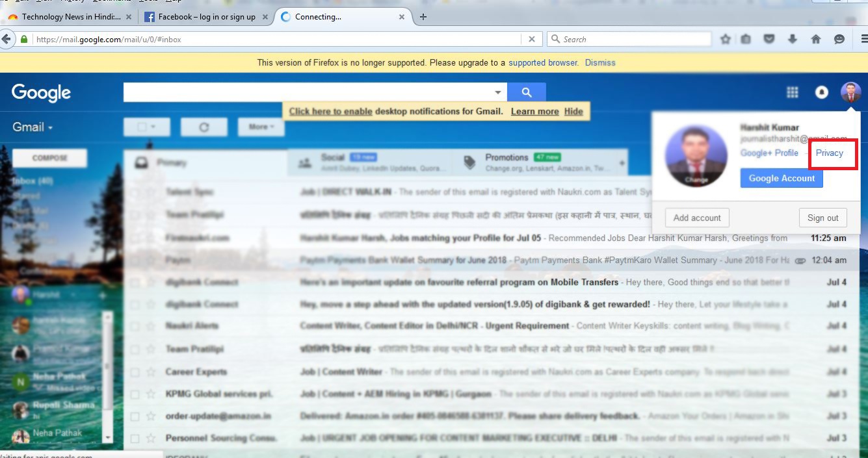Go to Firefox home page icon
Viewport: 868px width, 458px height.
click(815, 40)
